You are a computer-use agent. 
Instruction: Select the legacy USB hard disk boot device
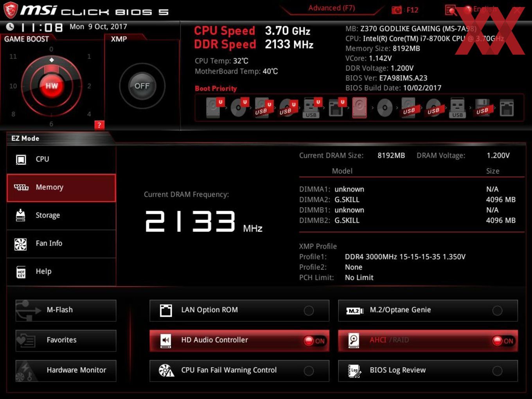(x=409, y=108)
